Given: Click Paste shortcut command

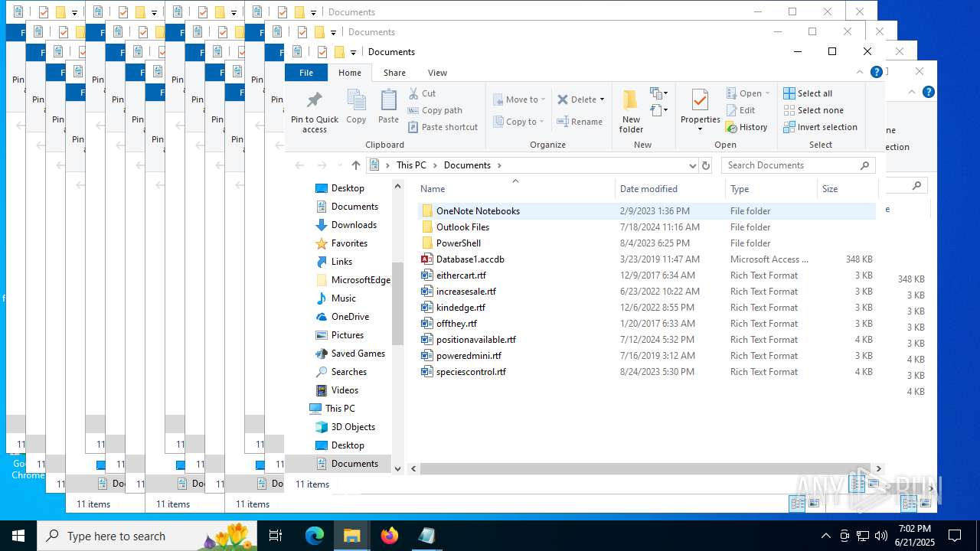Looking at the screenshot, I should pyautogui.click(x=443, y=127).
